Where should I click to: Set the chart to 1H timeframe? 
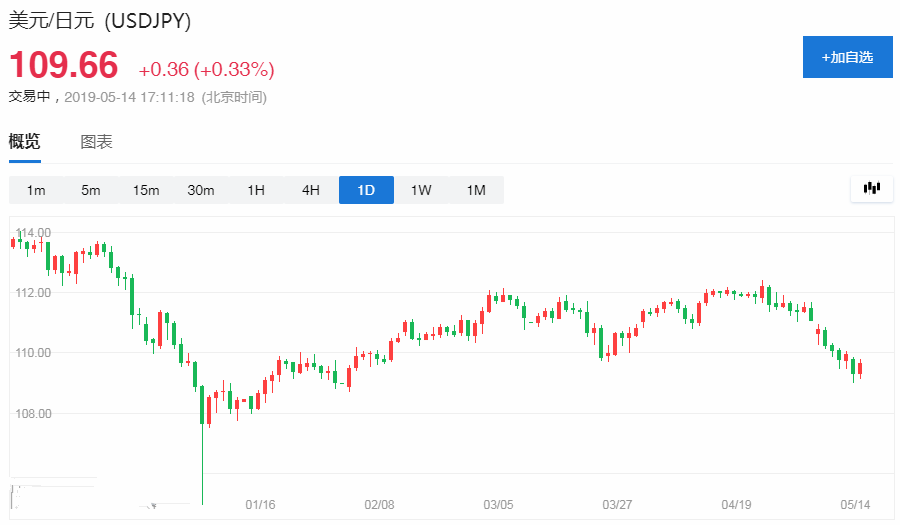[256, 190]
